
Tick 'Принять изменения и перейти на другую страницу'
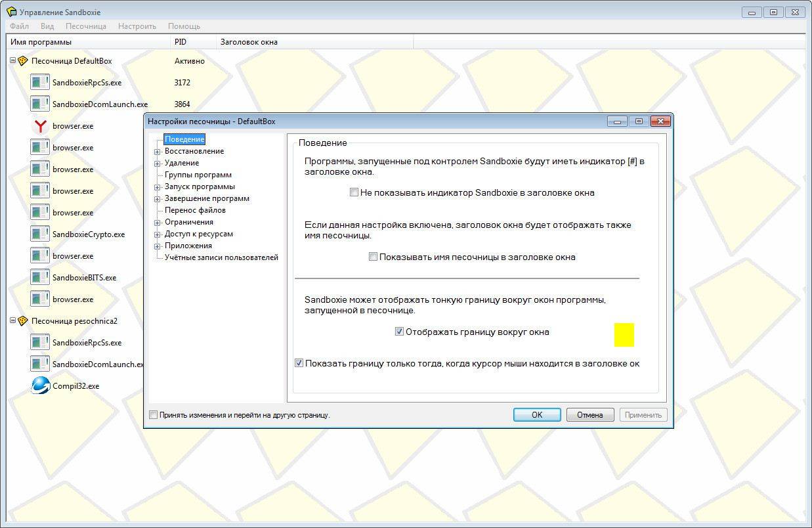(x=154, y=415)
